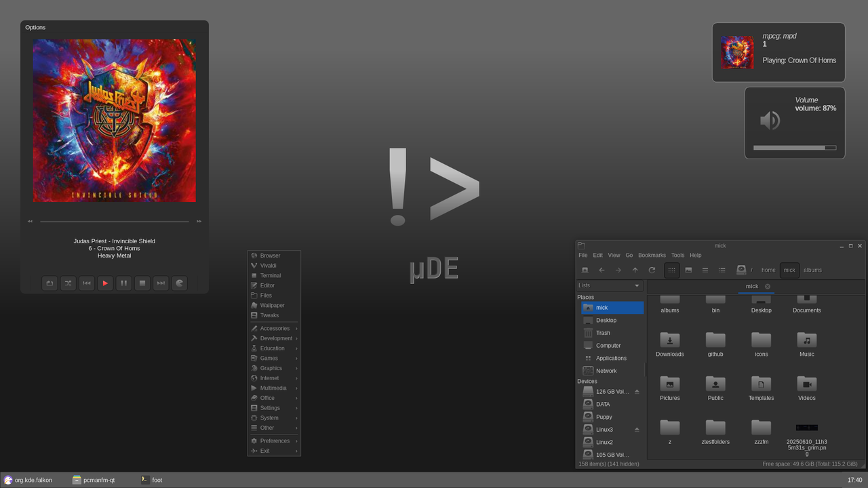Click the root drive icon in path bar
The width and height of the screenshot is (868, 488).
tap(741, 270)
